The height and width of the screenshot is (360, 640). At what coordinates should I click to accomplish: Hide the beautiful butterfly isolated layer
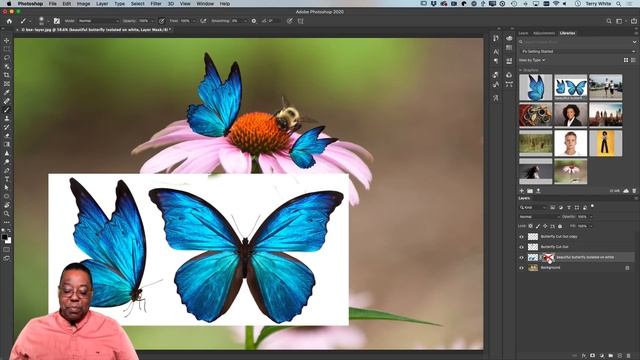(521, 258)
